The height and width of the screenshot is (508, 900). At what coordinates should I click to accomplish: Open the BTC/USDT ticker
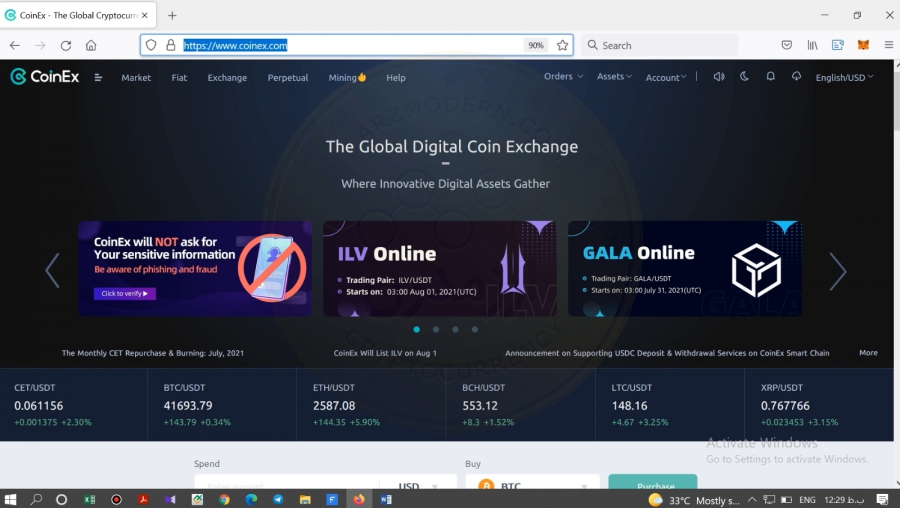[x=222, y=405]
